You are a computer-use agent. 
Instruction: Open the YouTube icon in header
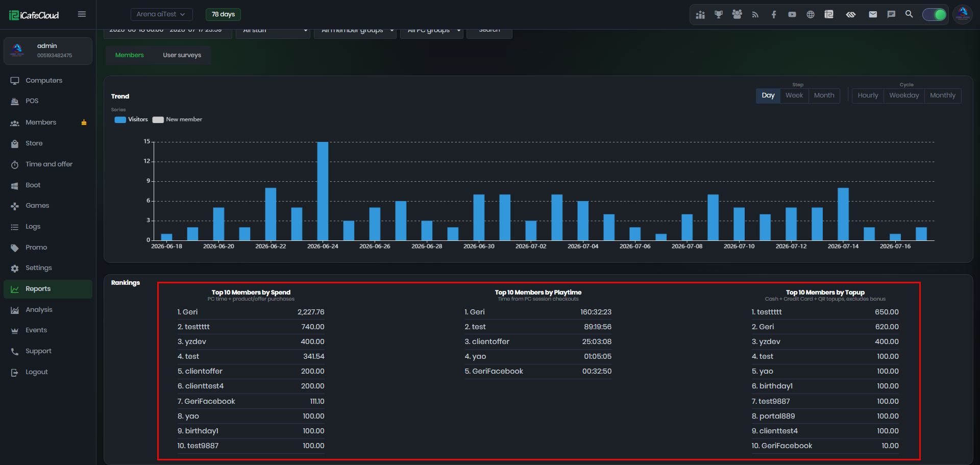[x=792, y=14]
